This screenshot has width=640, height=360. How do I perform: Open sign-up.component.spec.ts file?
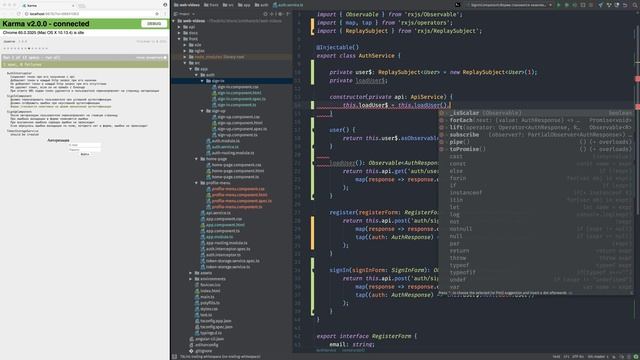pyautogui.click(x=242, y=129)
